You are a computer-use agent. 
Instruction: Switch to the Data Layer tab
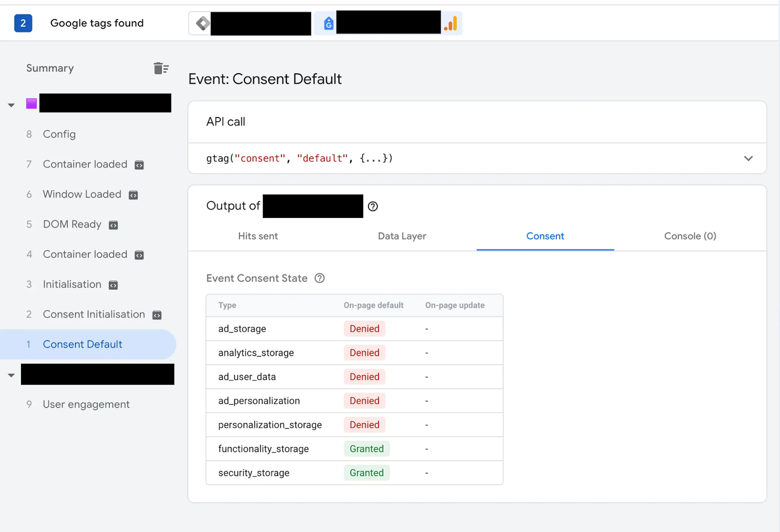pyautogui.click(x=402, y=236)
